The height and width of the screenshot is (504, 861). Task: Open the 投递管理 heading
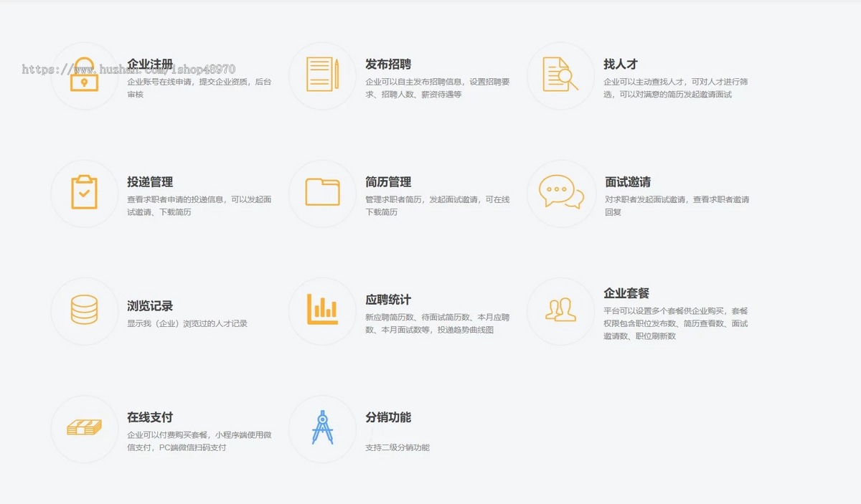click(x=150, y=182)
